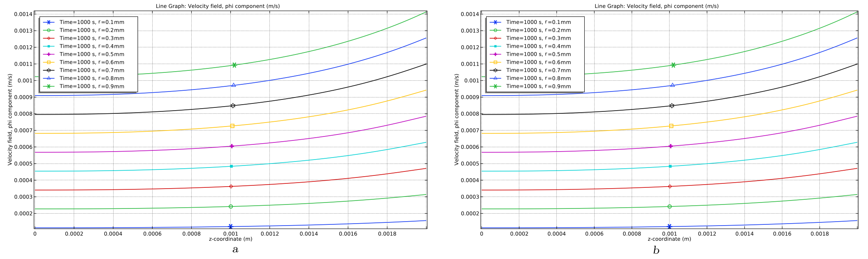Click the velocity field y-axis label of graph a
Viewport: 868px width, 259px height.
click(x=10, y=119)
